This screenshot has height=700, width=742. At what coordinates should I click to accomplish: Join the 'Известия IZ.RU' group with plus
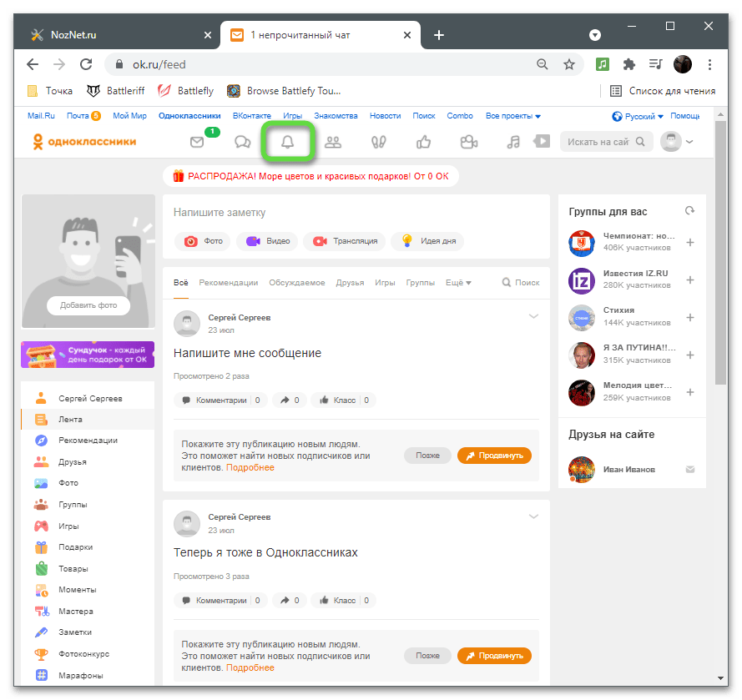click(690, 280)
